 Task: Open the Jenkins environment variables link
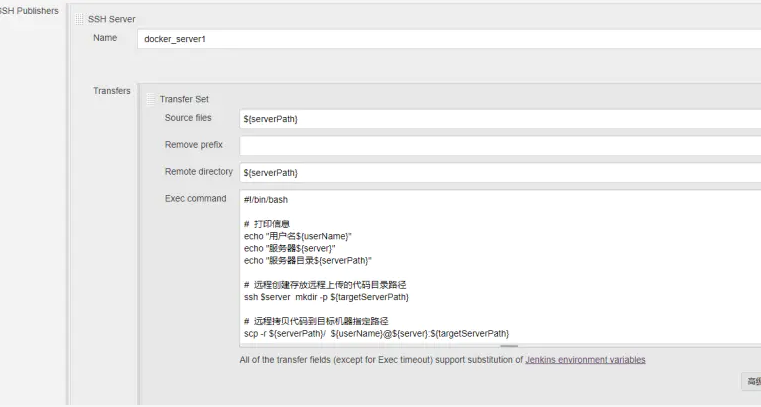585,360
